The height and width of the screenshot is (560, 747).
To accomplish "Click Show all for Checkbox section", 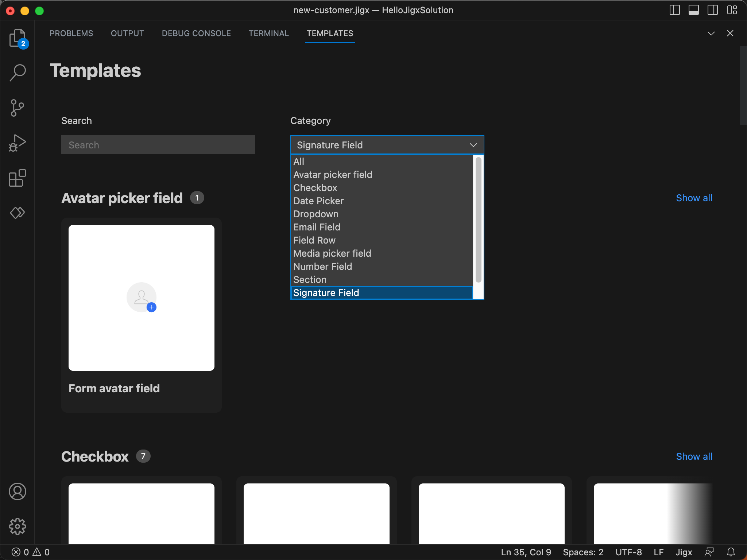I will (694, 456).
